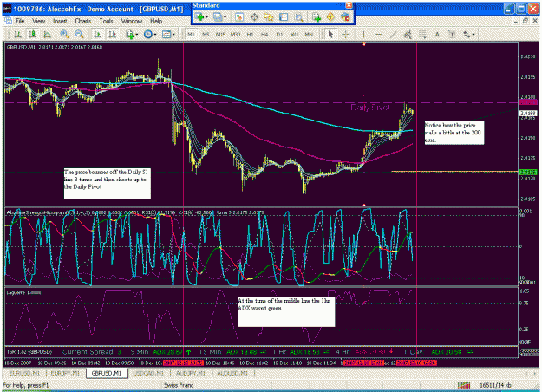Expand the Arrows tool dropdown arrow

473,34
